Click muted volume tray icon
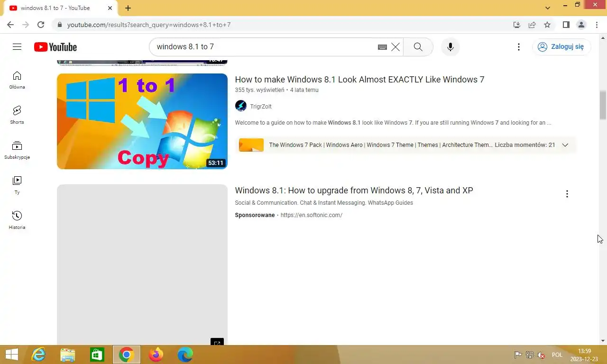The width and height of the screenshot is (607, 364). 541,355
